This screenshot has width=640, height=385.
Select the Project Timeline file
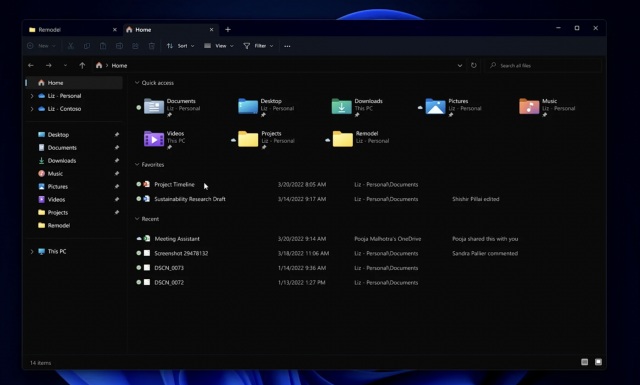click(174, 185)
